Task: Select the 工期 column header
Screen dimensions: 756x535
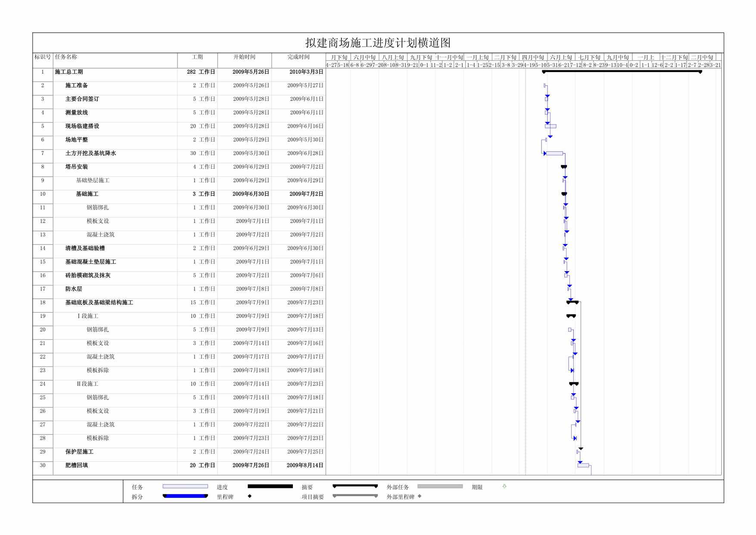Action: 197,57
